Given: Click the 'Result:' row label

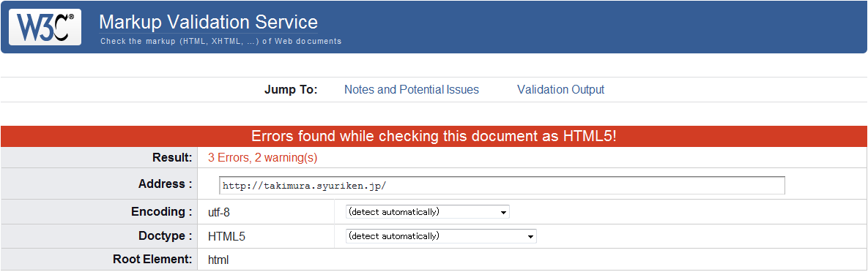Looking at the screenshot, I should click(x=172, y=157).
